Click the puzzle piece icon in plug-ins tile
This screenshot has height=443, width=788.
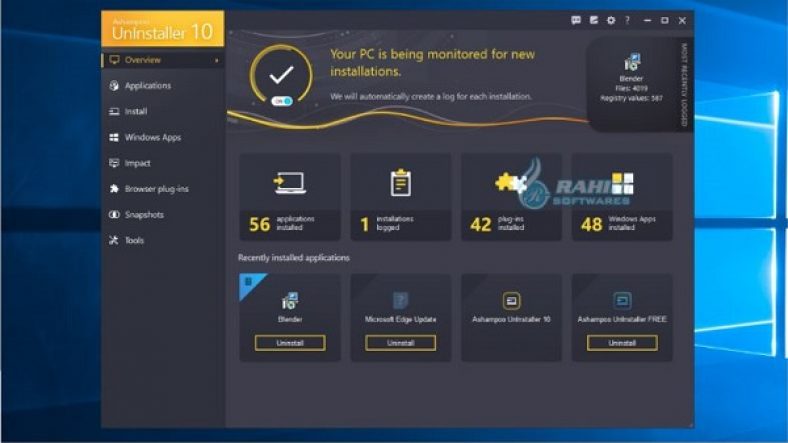(x=510, y=182)
